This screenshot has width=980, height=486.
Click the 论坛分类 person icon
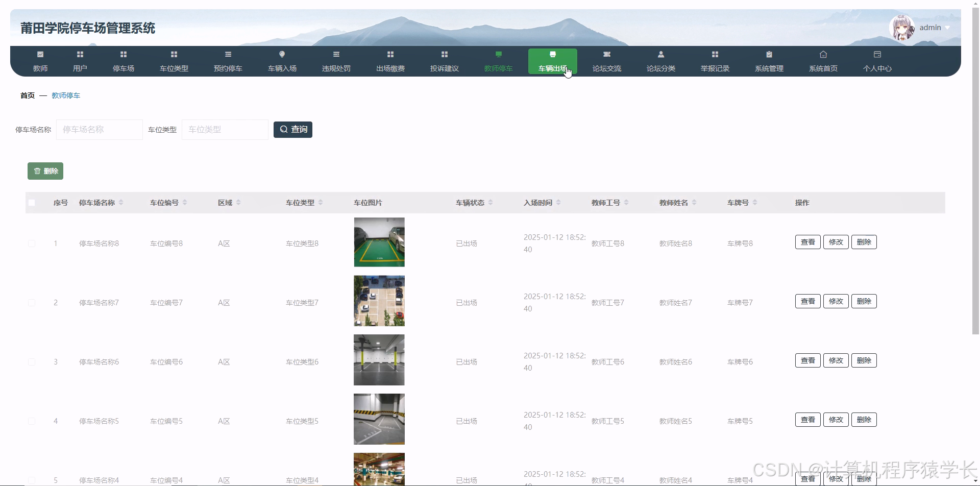pos(661,54)
